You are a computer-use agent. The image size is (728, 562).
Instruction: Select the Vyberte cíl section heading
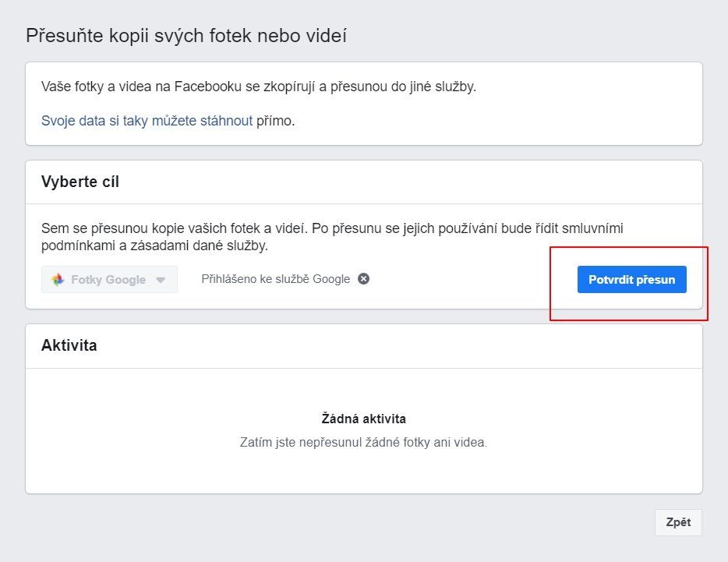coord(80,182)
